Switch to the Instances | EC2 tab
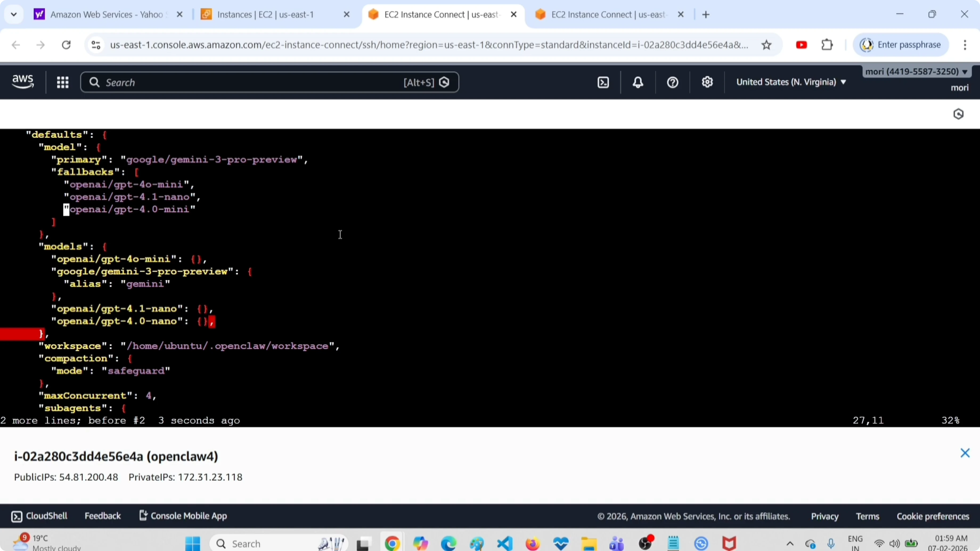Image resolution: width=980 pixels, height=551 pixels. (265, 15)
